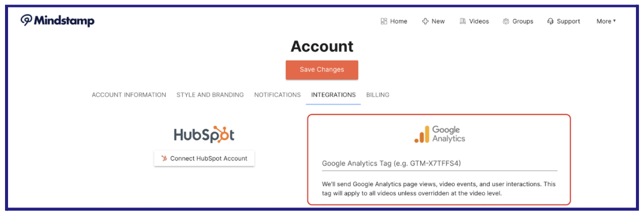
Task: Expand the More dropdown menu
Action: pos(606,21)
